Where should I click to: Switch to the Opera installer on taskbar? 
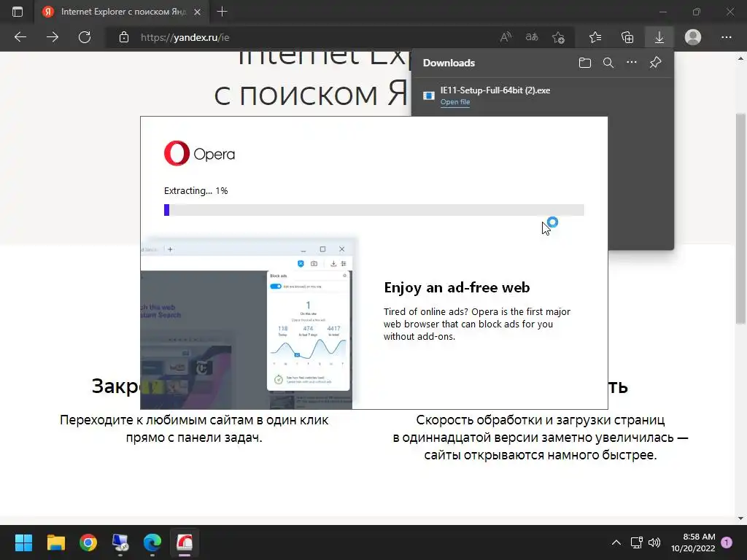pyautogui.click(x=185, y=542)
